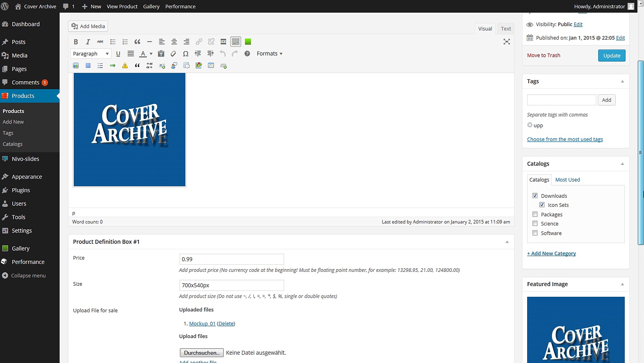The image size is (644, 363).
Task: Open the text color picker arrow
Action: tap(151, 54)
